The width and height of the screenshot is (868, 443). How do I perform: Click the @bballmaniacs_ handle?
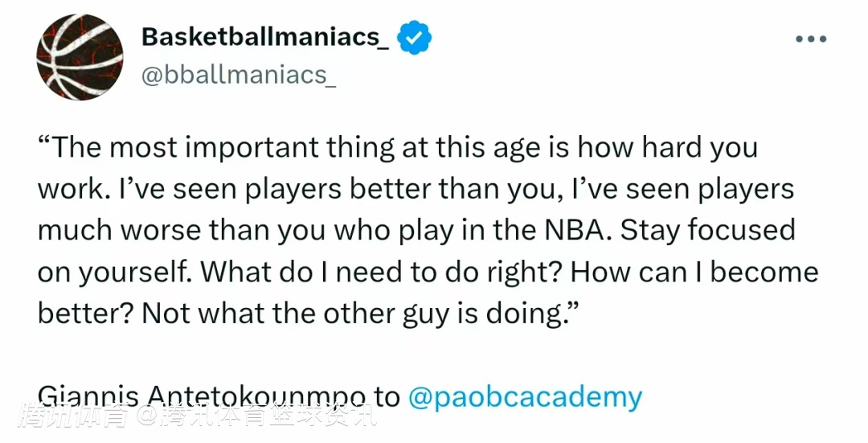point(238,75)
